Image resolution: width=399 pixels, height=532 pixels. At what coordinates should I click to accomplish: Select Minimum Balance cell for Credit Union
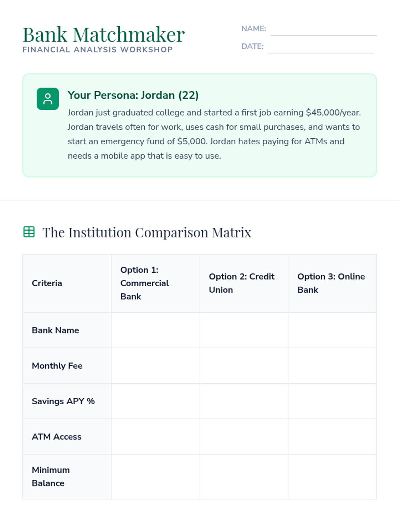(x=244, y=476)
